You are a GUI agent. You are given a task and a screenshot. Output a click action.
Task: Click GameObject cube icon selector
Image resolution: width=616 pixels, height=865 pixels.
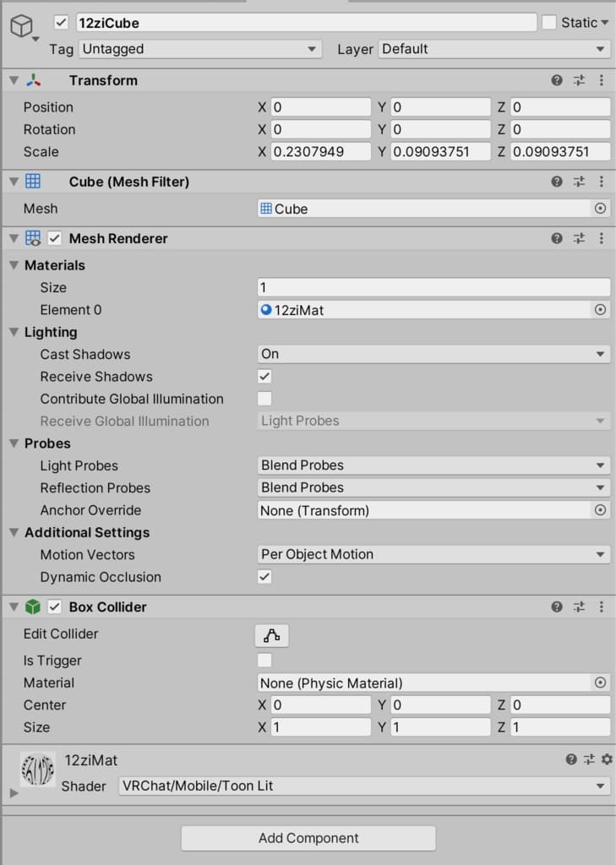pyautogui.click(x=22, y=26)
